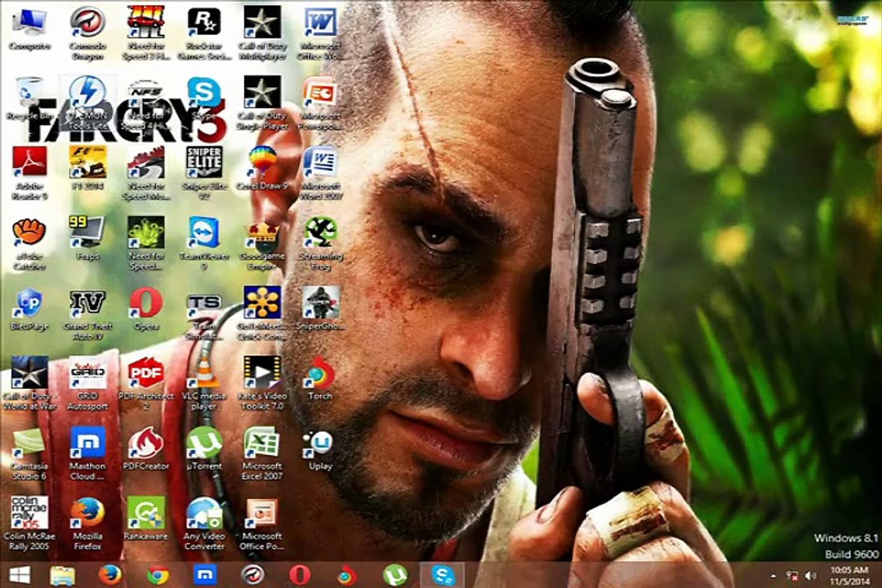Open the Microsoft PowerPoint shortcut with orange icon
The height and width of the screenshot is (588, 882).
(x=320, y=103)
